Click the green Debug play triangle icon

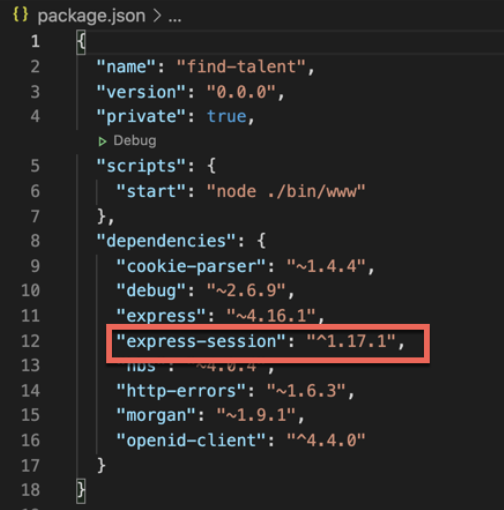(102, 141)
